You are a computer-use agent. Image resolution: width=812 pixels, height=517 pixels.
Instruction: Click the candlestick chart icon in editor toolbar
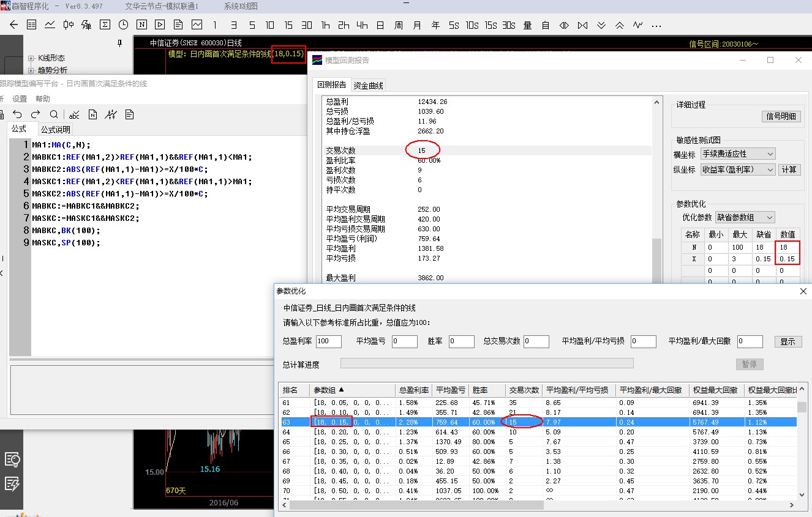[111, 114]
